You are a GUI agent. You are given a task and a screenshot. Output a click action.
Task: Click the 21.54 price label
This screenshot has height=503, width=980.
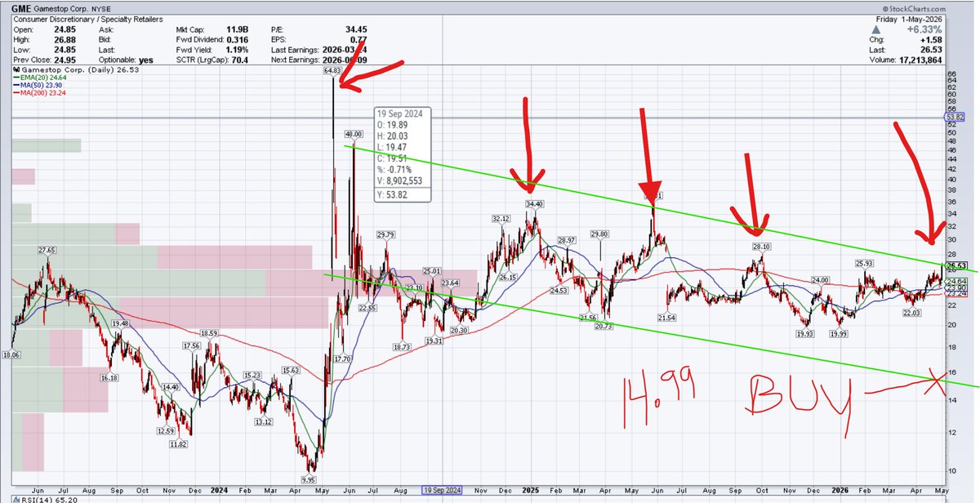click(x=666, y=317)
